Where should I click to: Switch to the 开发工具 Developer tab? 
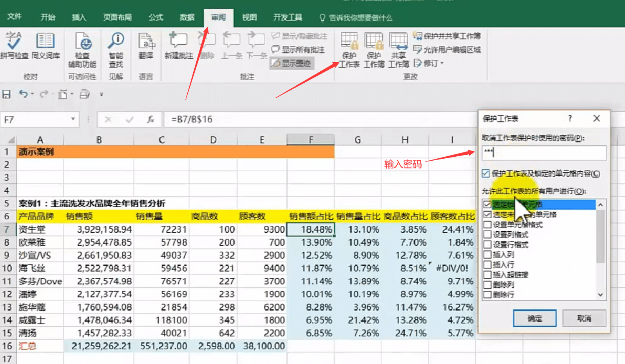pos(288,17)
